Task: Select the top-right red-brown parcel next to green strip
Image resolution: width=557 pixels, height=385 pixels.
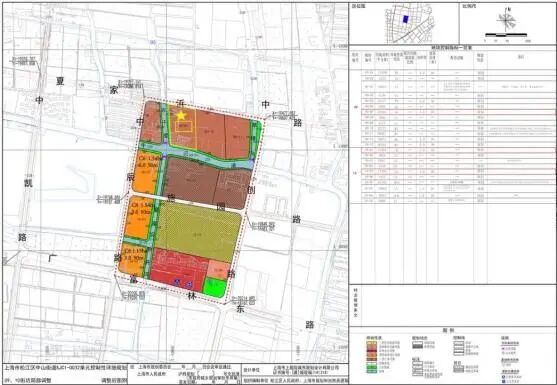Action: coord(237,136)
